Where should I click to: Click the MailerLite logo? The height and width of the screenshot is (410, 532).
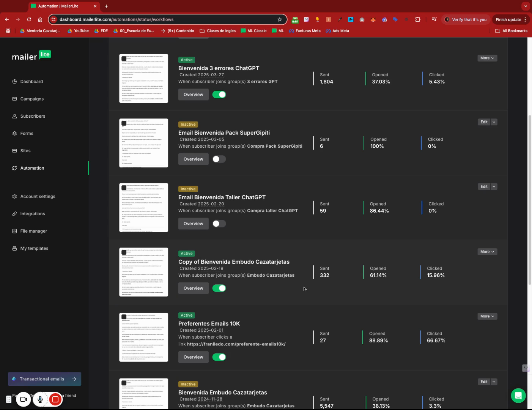point(31,56)
